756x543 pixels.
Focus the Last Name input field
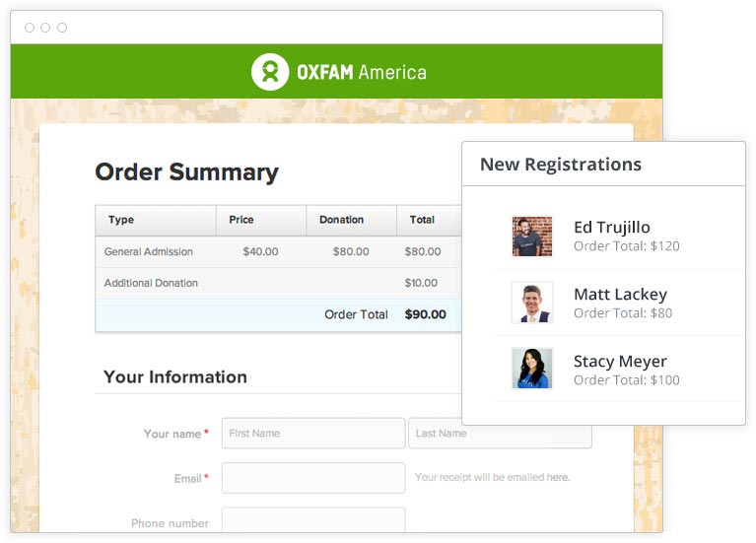500,433
